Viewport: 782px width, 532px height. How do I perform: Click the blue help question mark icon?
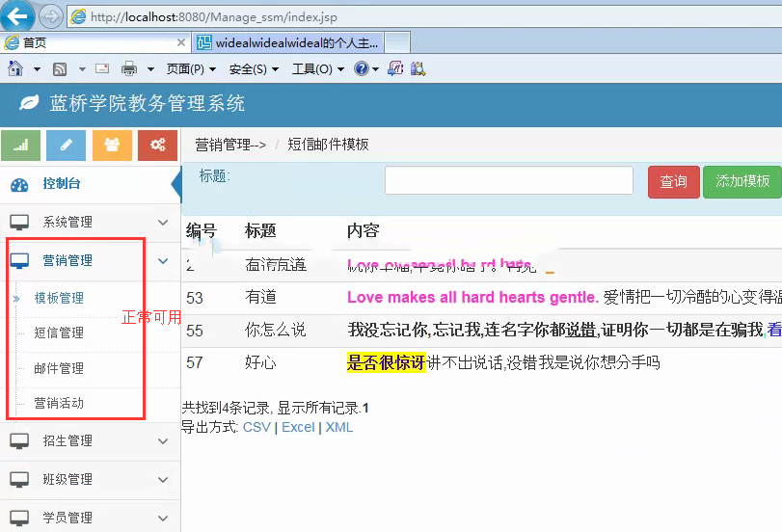pyautogui.click(x=361, y=68)
